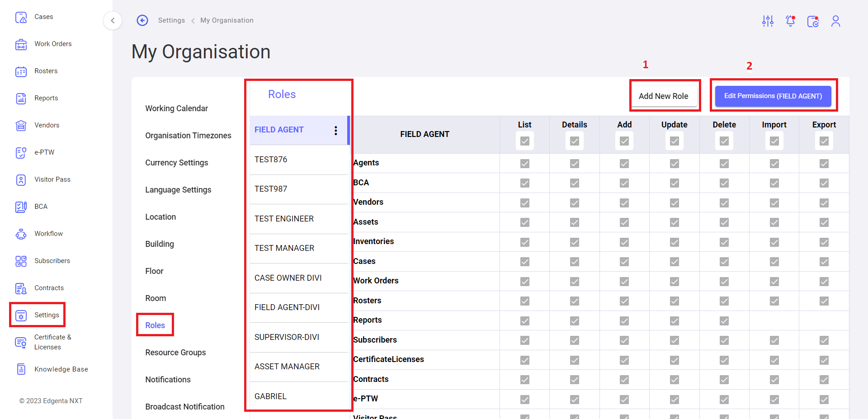Click the circled back arrow icon
This screenshot has width=868, height=419.
[142, 20]
